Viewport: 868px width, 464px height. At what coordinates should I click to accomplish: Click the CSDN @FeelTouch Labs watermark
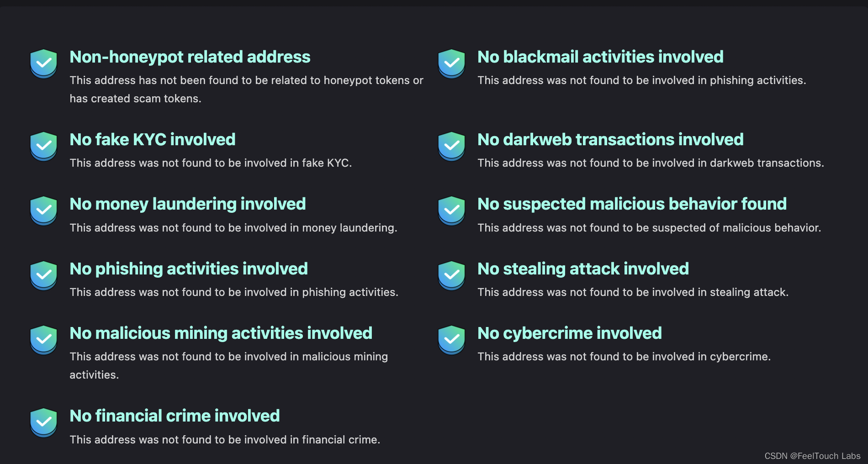[x=812, y=456]
